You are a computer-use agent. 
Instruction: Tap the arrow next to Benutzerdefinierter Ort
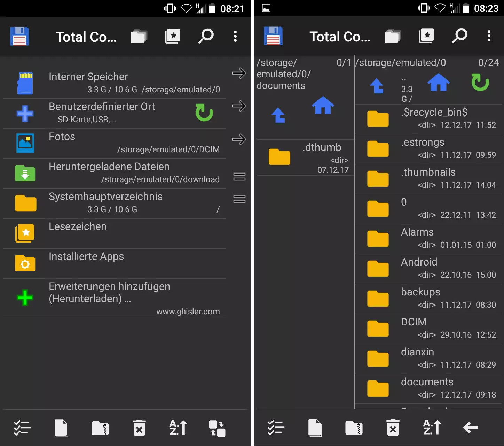(x=239, y=106)
